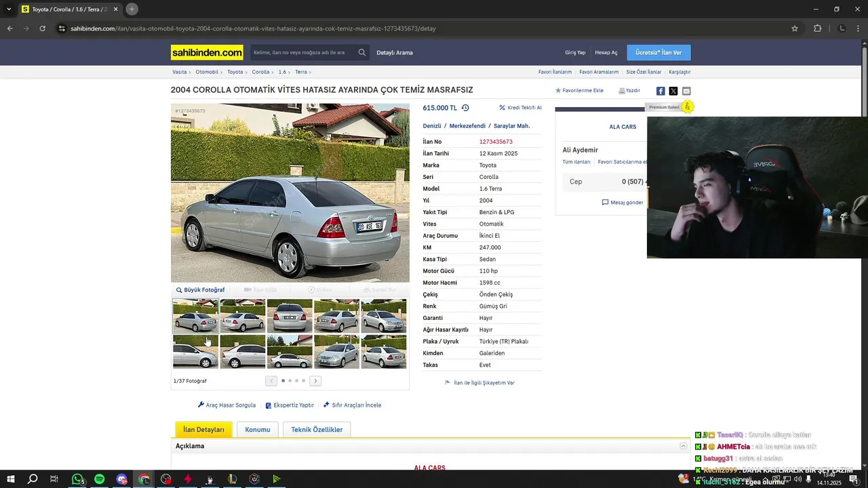This screenshot has width=868, height=488.
Task: Click the listing number 1273435673
Action: 496,142
